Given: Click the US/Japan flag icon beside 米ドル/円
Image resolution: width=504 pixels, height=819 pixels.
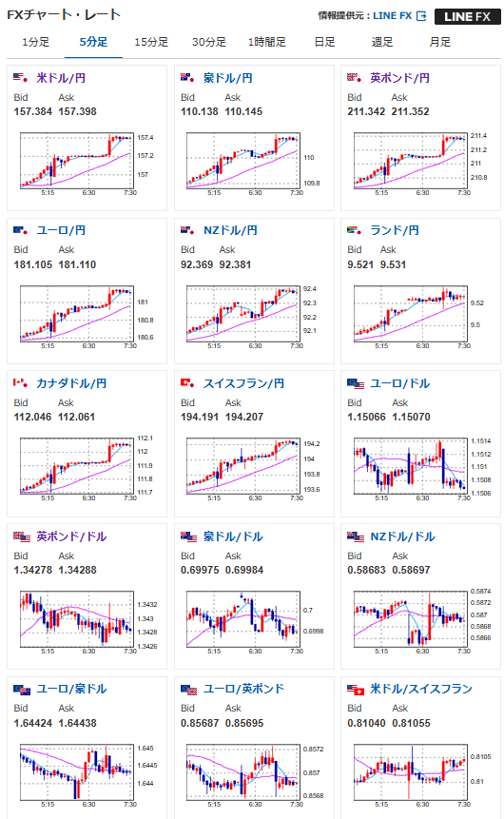Looking at the screenshot, I should click(x=20, y=78).
